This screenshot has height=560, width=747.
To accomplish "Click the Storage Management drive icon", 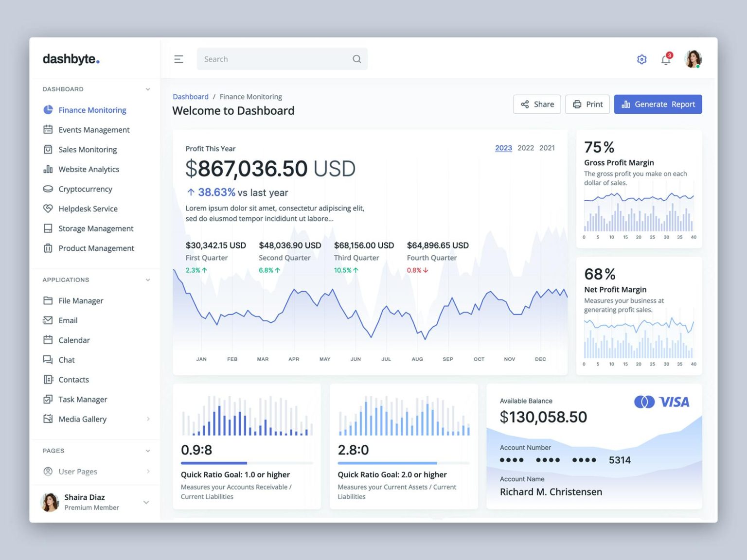I will (x=48, y=228).
